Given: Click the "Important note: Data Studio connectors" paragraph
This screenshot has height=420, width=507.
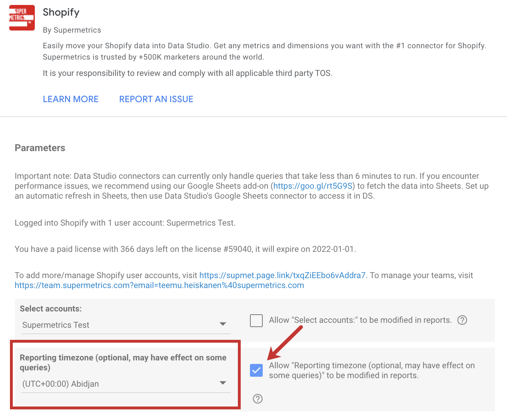Looking at the screenshot, I should [x=252, y=186].
